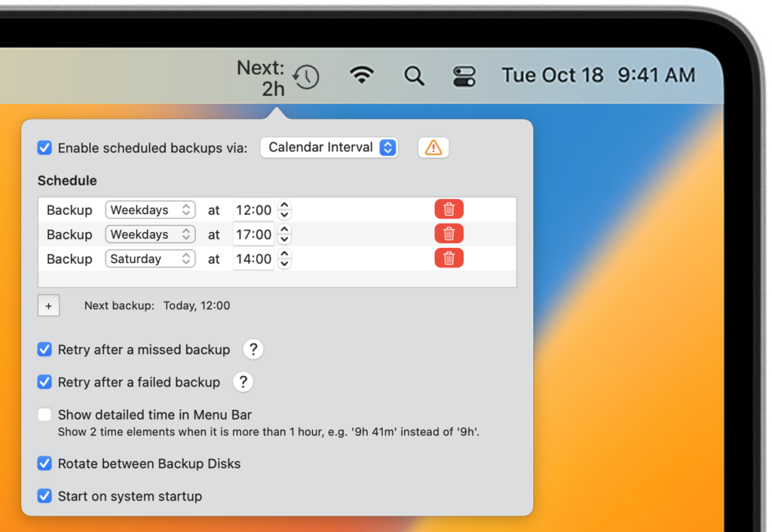Show help for Retry after missed backup
Viewport: 772px width, 532px height.
[253, 350]
